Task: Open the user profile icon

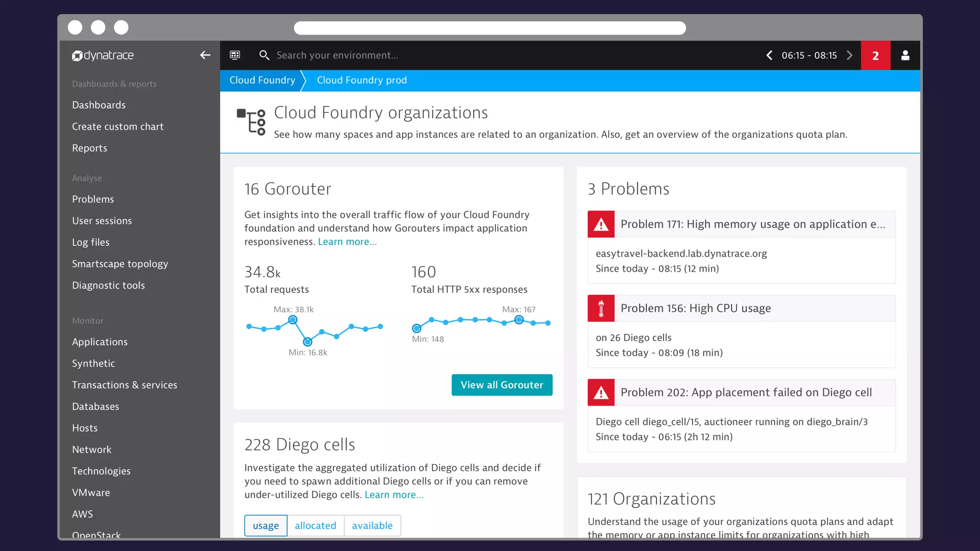Action: click(905, 55)
